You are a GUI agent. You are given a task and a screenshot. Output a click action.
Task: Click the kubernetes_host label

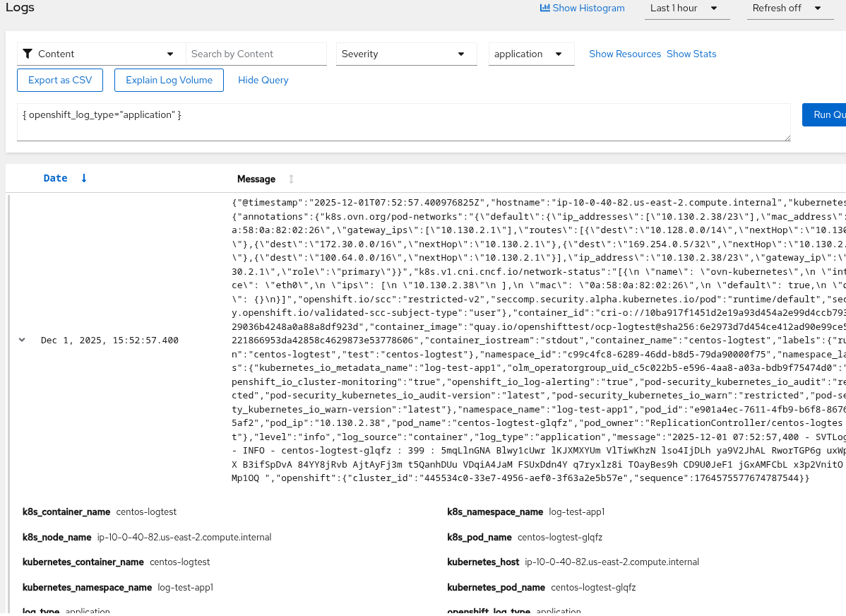(483, 562)
